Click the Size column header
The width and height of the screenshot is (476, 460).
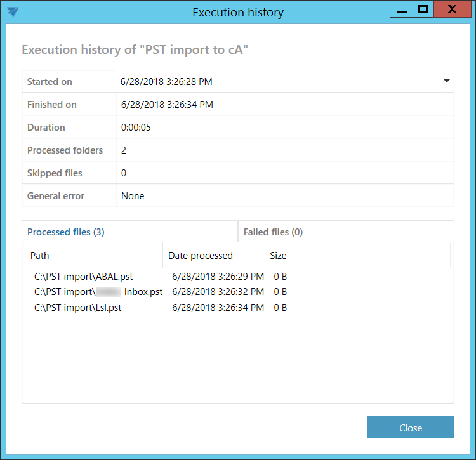[x=278, y=256]
